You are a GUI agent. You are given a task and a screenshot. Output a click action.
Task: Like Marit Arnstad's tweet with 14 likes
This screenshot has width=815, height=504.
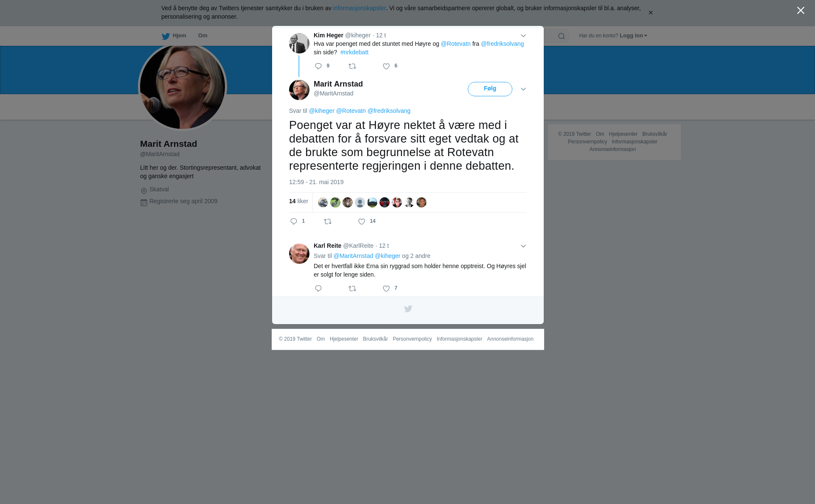362,221
